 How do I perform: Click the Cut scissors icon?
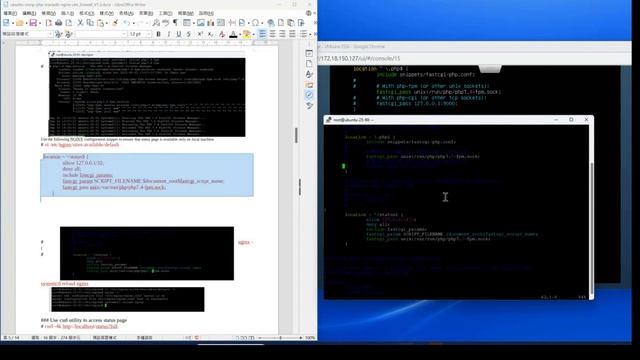[80, 23]
